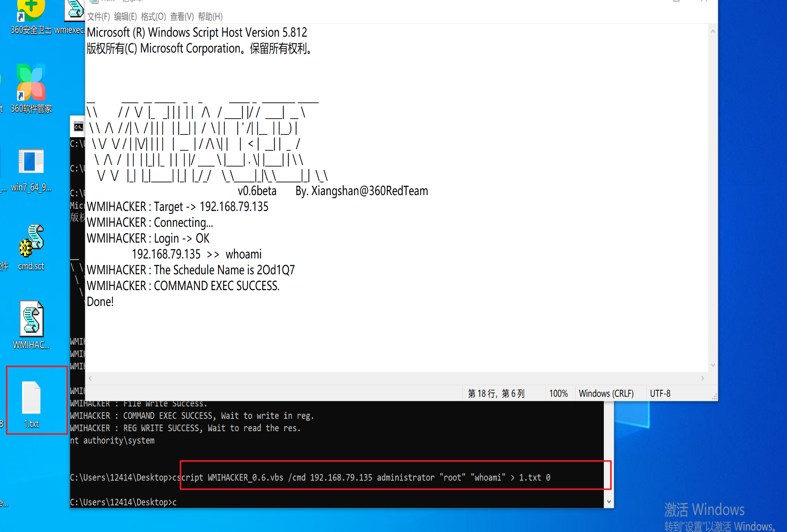Click Notepad horizontal scrollbar right arrow
Image resolution: width=787 pixels, height=532 pixels.
[702, 379]
